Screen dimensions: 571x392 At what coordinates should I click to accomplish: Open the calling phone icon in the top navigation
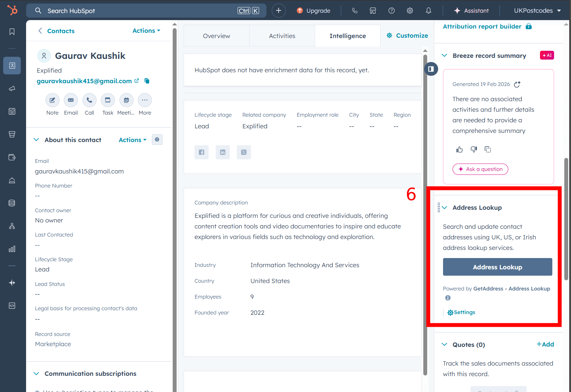coord(355,11)
